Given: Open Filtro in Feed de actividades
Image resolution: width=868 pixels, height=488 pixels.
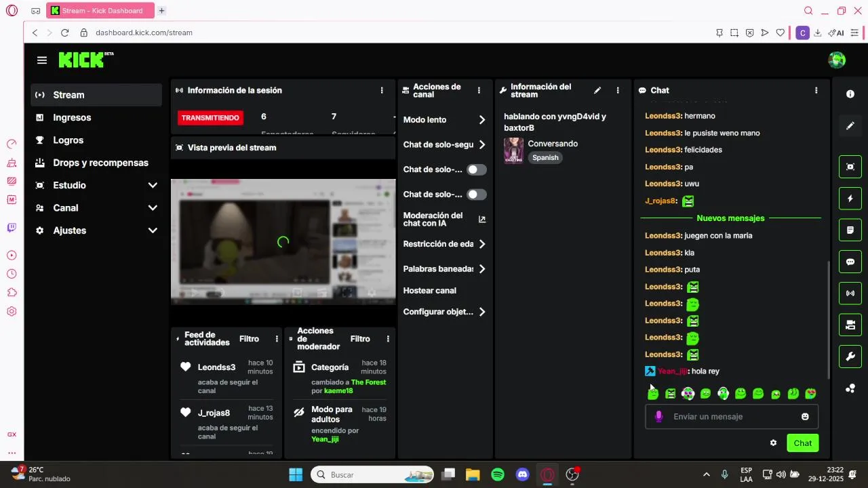Looking at the screenshot, I should (x=249, y=339).
